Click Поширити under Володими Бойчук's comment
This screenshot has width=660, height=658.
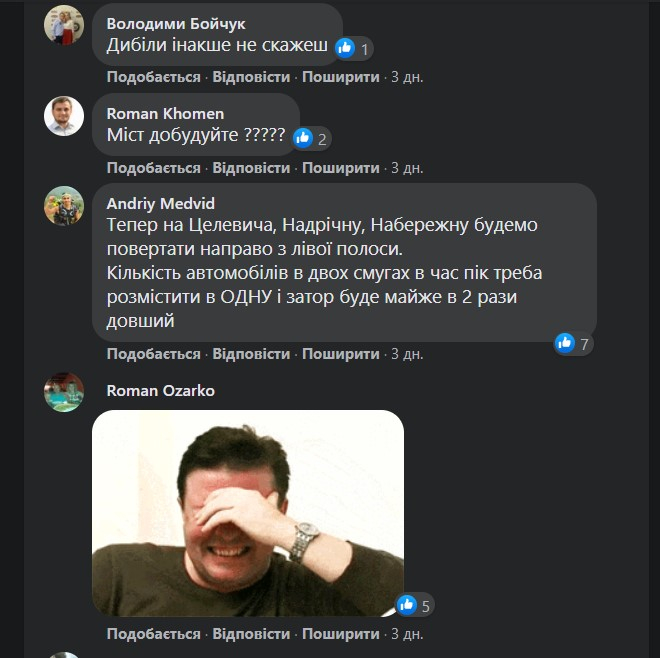pos(341,77)
